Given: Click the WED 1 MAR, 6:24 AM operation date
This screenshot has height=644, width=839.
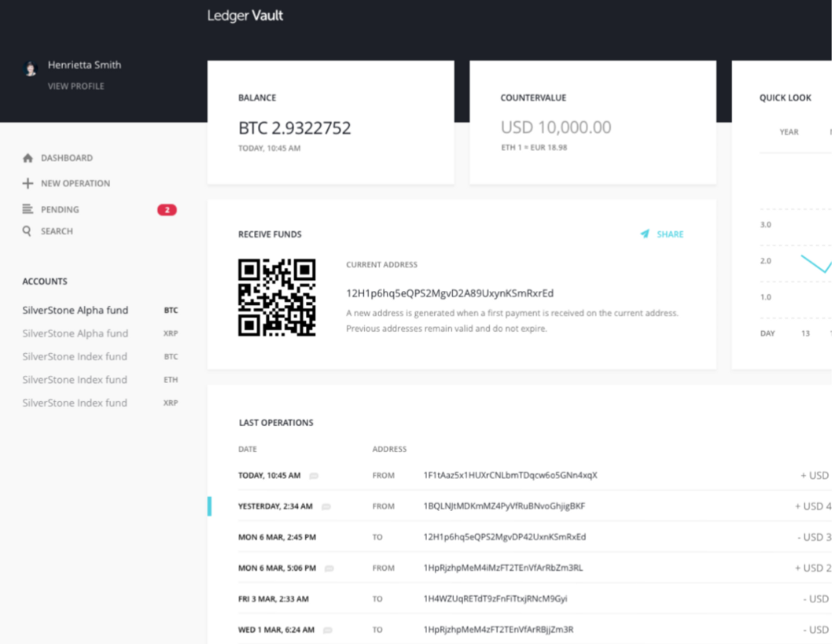Looking at the screenshot, I should [276, 630].
